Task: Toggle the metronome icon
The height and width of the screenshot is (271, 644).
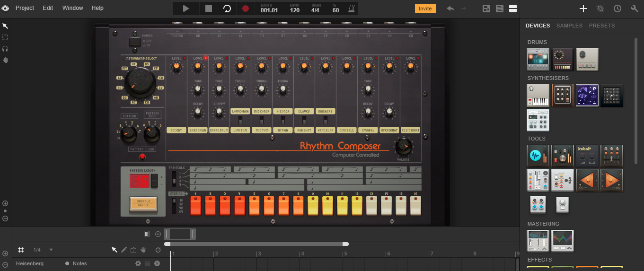Action: 351,9
